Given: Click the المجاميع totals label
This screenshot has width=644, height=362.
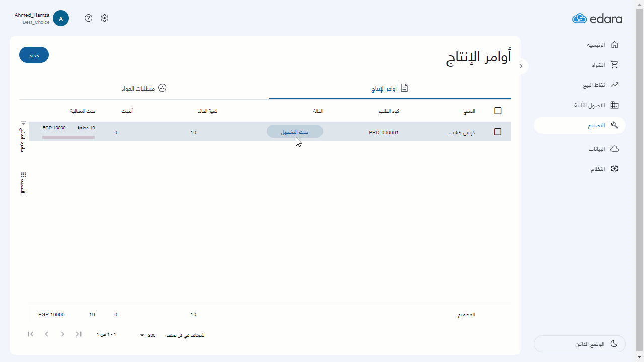Looking at the screenshot, I should [x=466, y=315].
